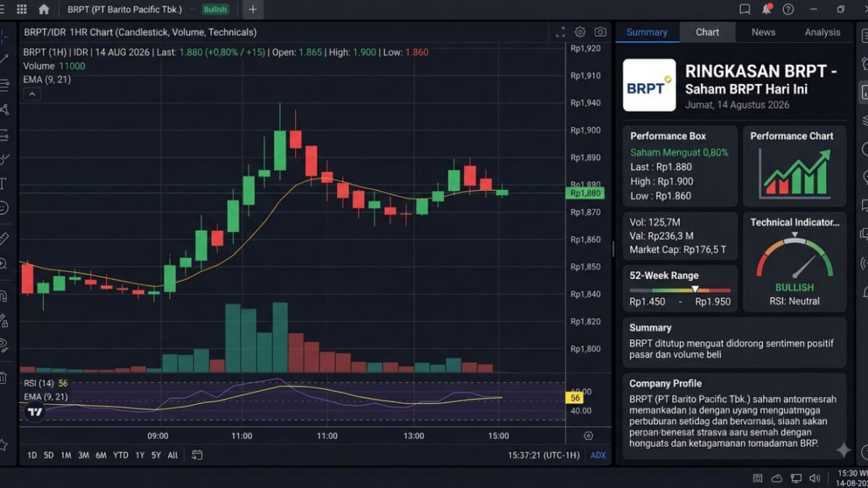Open favorites star in left toolbar
Screen dimensions: 868x488
[4, 445]
